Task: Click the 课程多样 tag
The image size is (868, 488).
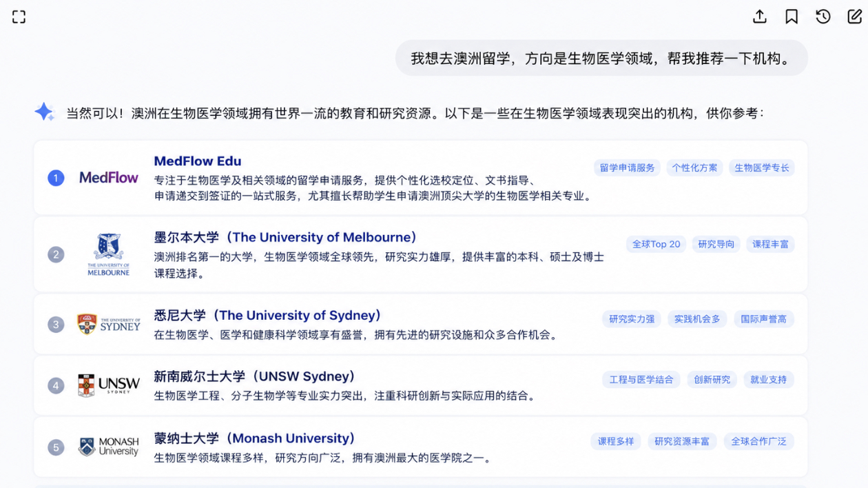Action: click(x=616, y=441)
